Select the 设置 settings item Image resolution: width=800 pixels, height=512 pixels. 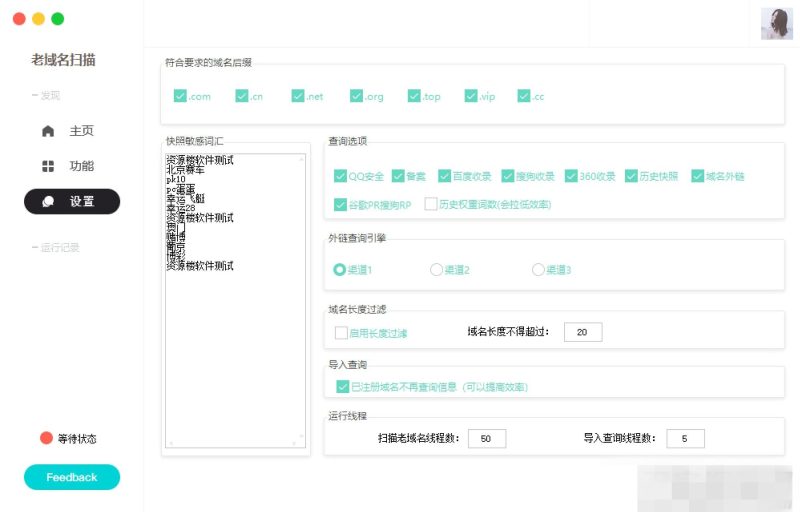coord(72,201)
